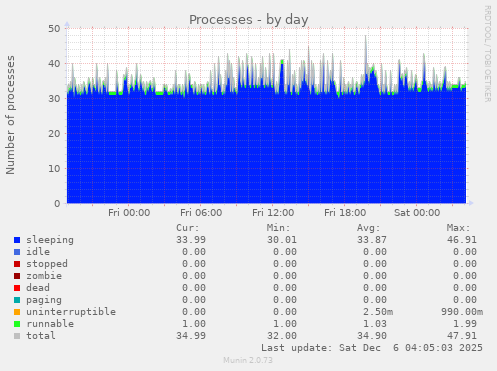This screenshot has width=497, height=371.
Task: Click sleeping minimum value 30.01
Action: tap(282, 240)
